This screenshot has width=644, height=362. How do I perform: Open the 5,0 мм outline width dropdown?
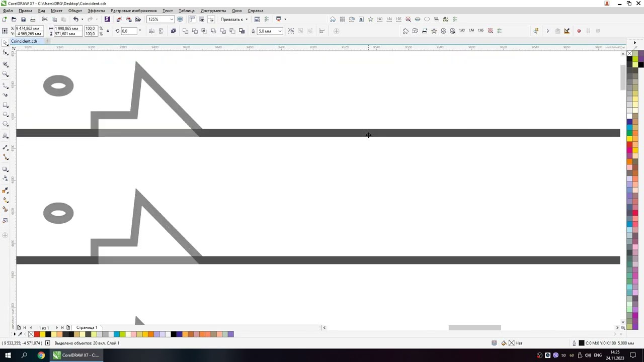280,31
